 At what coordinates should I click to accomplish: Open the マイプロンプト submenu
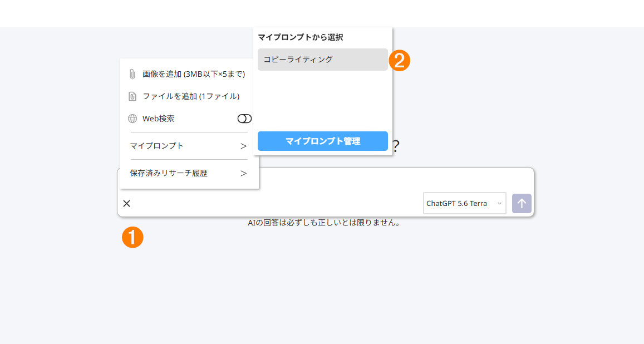pyautogui.click(x=189, y=146)
